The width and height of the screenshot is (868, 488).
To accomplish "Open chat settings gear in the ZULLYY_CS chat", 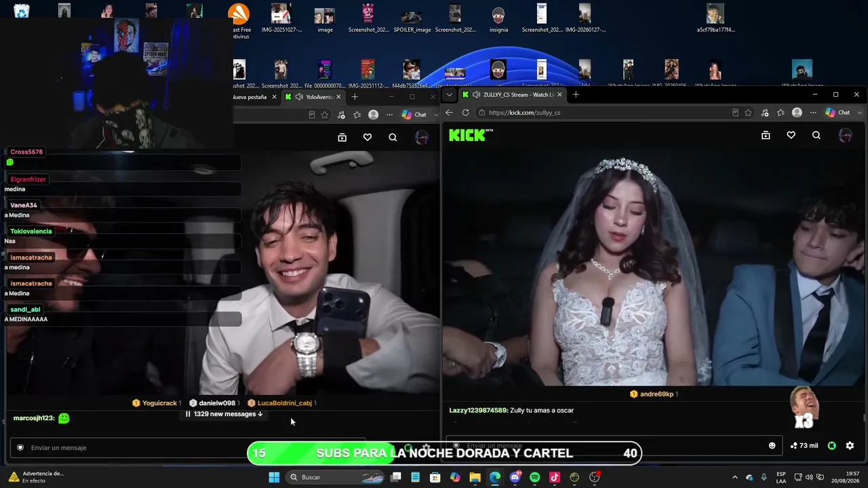I will point(850,445).
